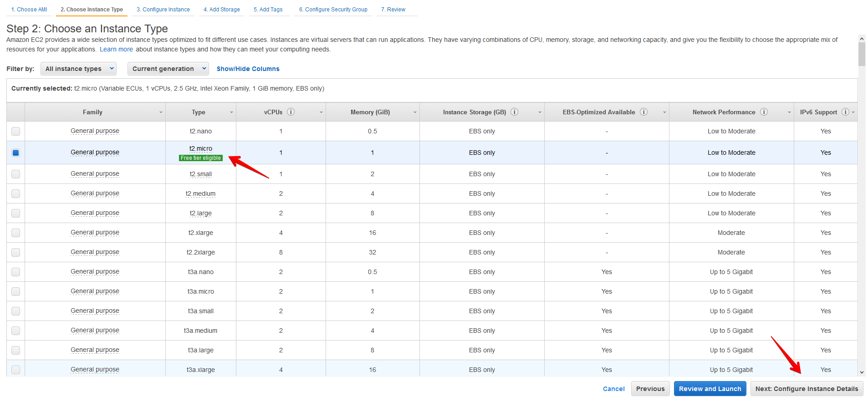Open the Current generation filter dropdown

pyautogui.click(x=168, y=69)
